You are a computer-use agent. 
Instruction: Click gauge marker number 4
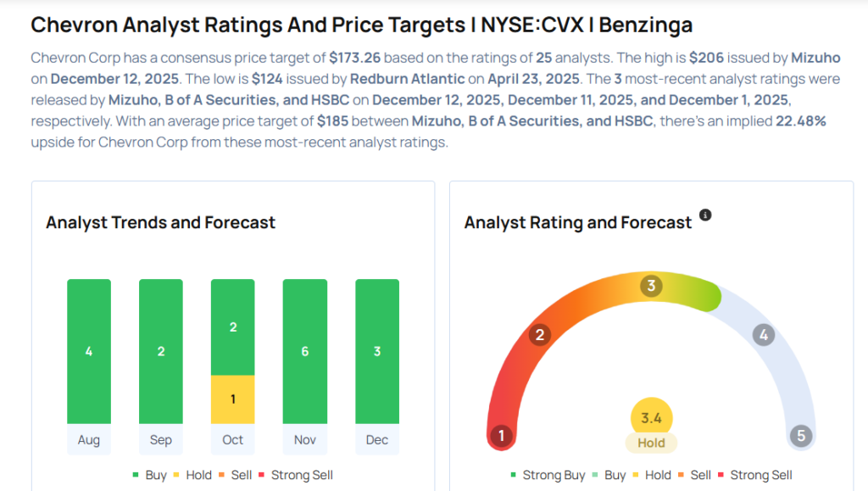764,335
